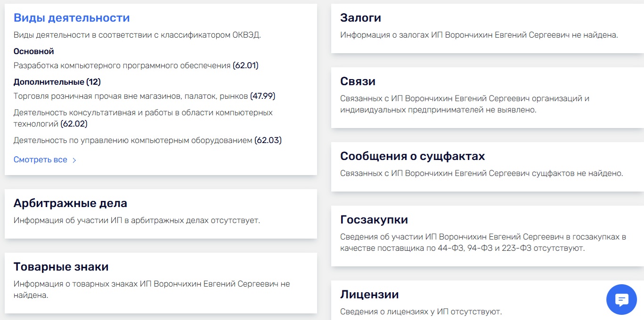The width and height of the screenshot is (644, 320).
Task: Click the chevron arrow beside Смотреть все
Action: (x=74, y=160)
